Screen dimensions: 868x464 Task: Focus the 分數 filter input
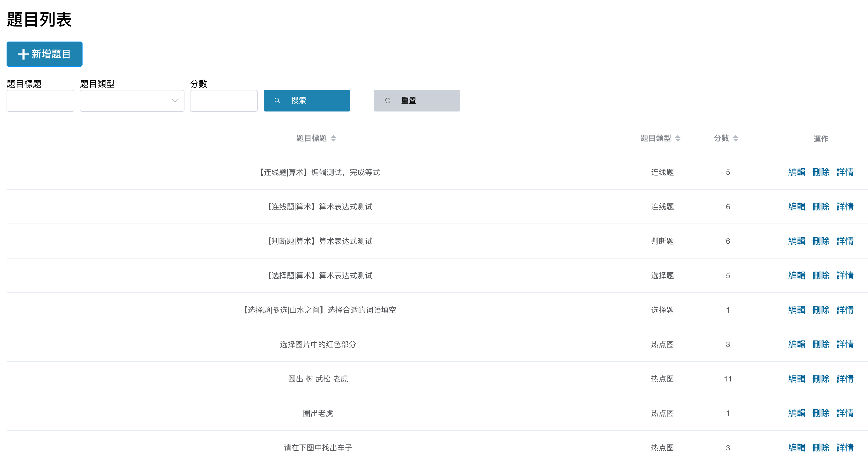pyautogui.click(x=224, y=100)
